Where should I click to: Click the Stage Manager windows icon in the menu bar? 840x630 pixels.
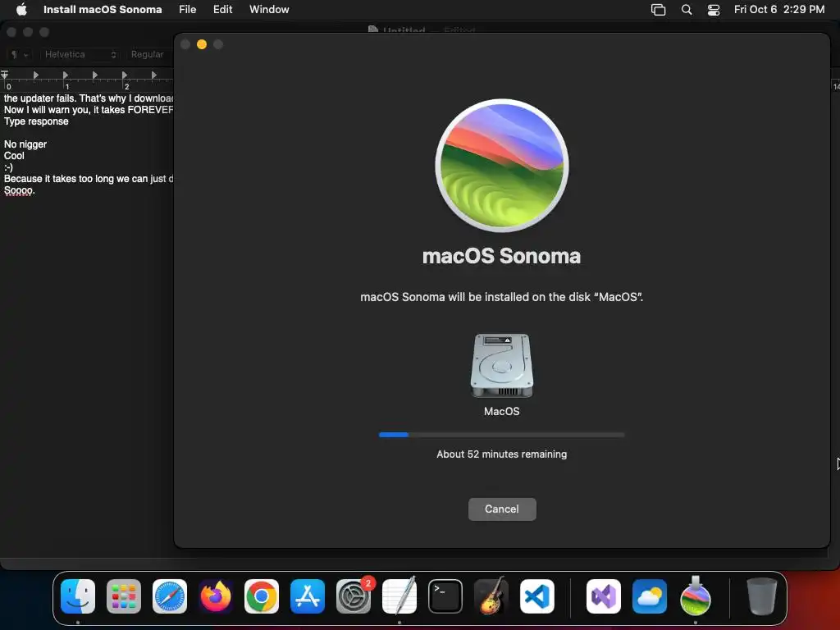coord(658,10)
